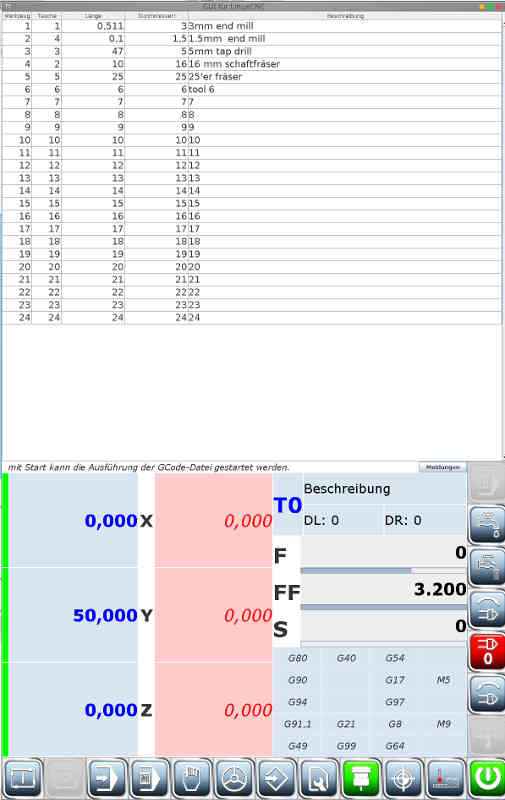This screenshot has height=800, width=505.
Task: Open the wrench magnifier settings icon
Action: [x=318, y=778]
